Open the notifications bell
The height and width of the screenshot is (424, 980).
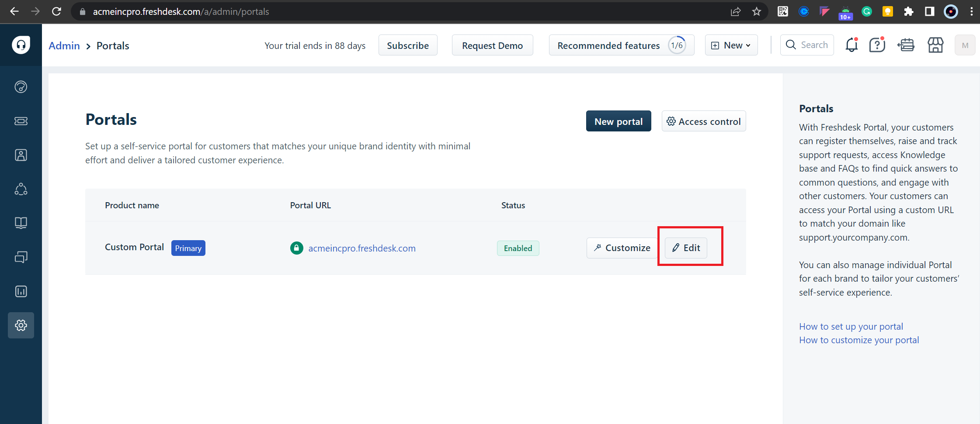[851, 45]
